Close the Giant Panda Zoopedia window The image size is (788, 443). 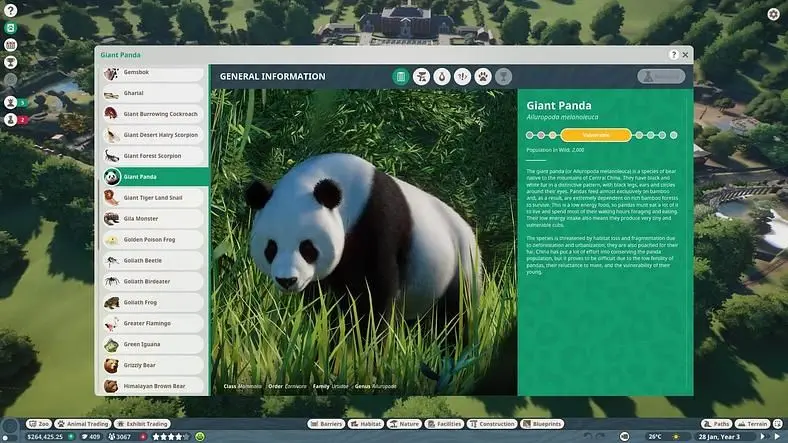[x=685, y=55]
